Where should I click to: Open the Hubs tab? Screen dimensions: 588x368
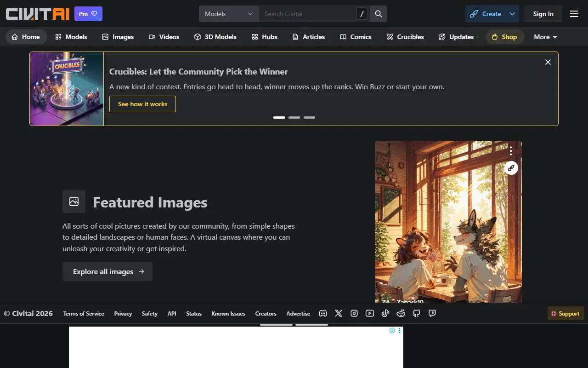265,37
